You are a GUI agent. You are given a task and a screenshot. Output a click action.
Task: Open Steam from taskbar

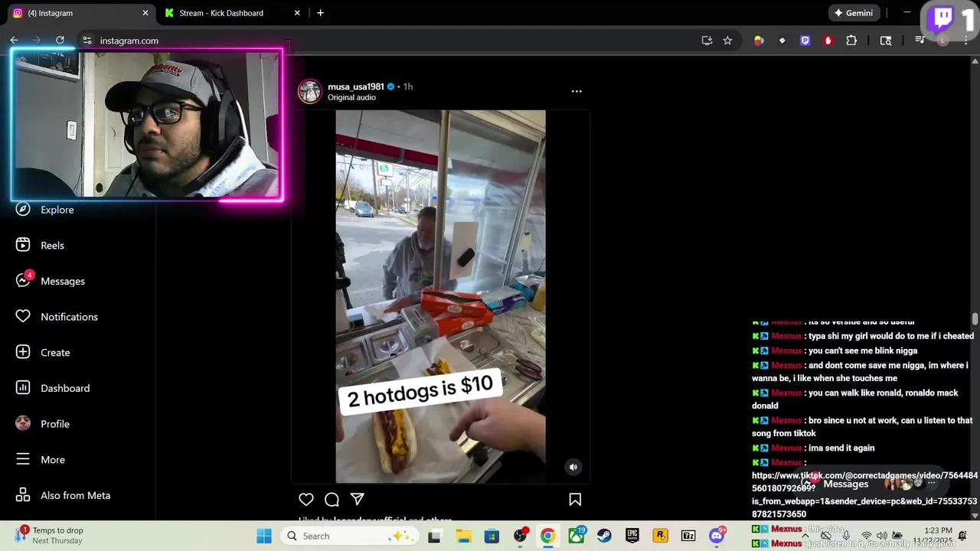604,536
